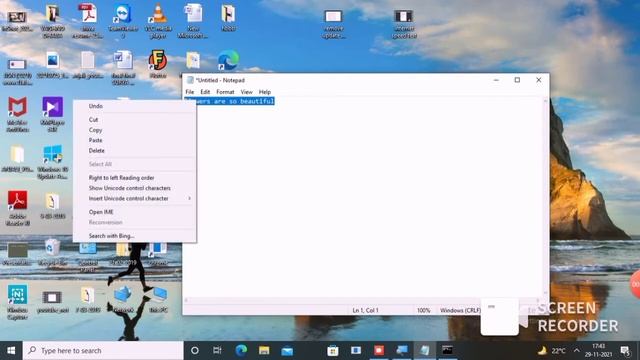This screenshot has height=360, width=640.
Task: Select the Windows 10 Update desktop icon
Action: (x=53, y=162)
